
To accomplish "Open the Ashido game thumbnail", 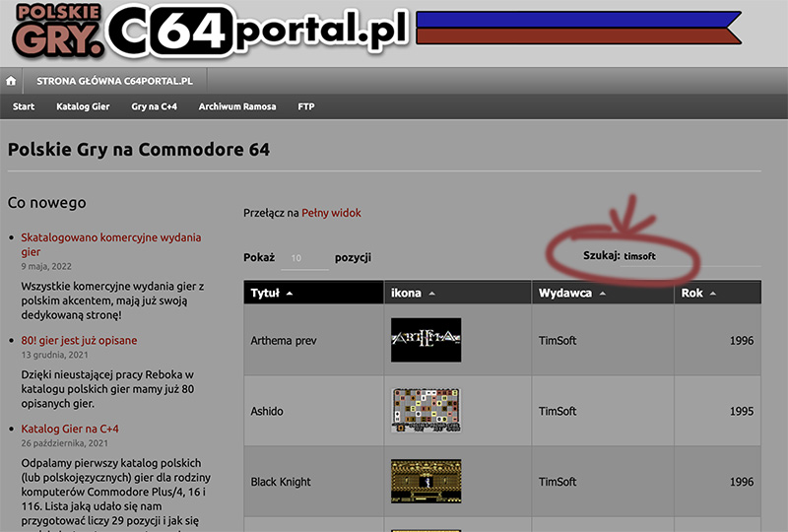I will pos(426,410).
